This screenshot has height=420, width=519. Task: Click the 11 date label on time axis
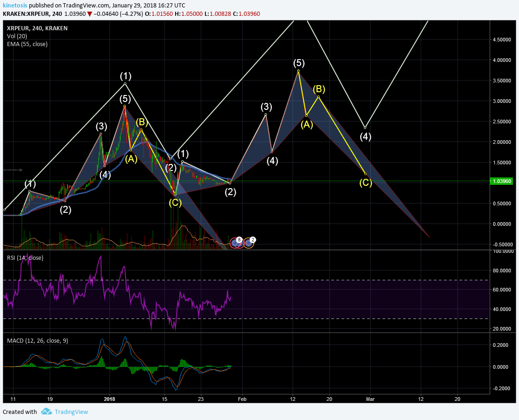(x=13, y=399)
